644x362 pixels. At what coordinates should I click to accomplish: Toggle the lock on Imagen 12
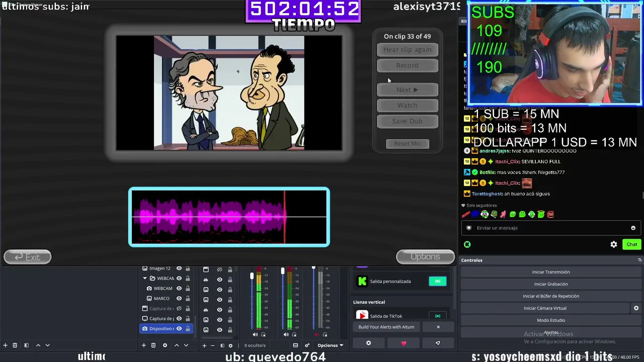click(188, 268)
